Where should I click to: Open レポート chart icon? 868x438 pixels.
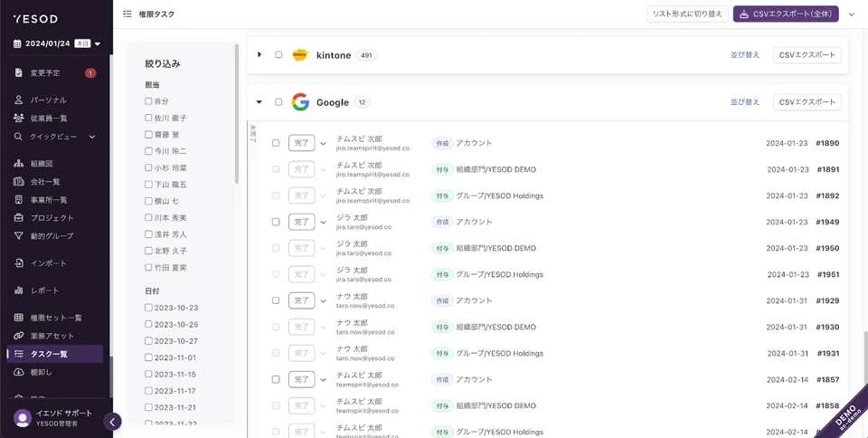tap(19, 290)
